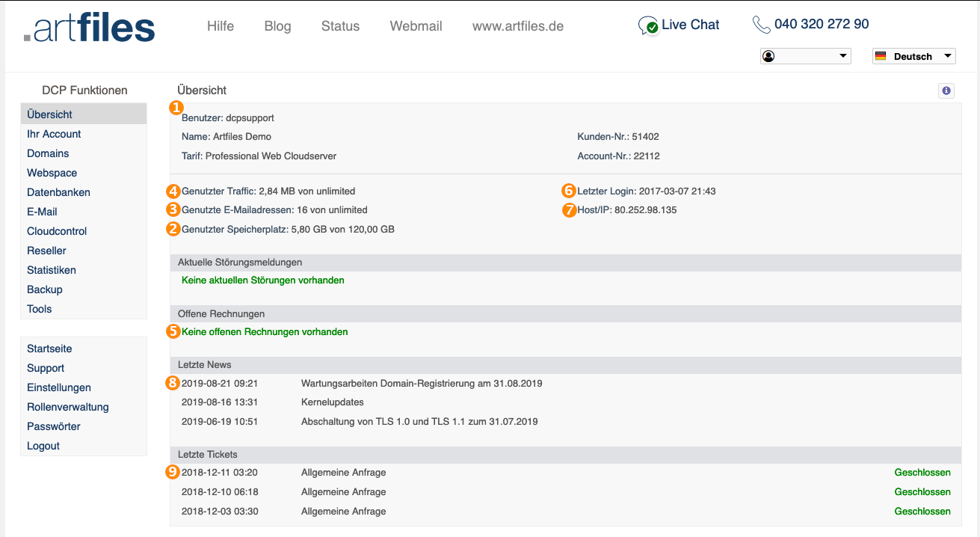The height and width of the screenshot is (537, 980).
Task: Start a Live Chat session
Action: pos(690,25)
